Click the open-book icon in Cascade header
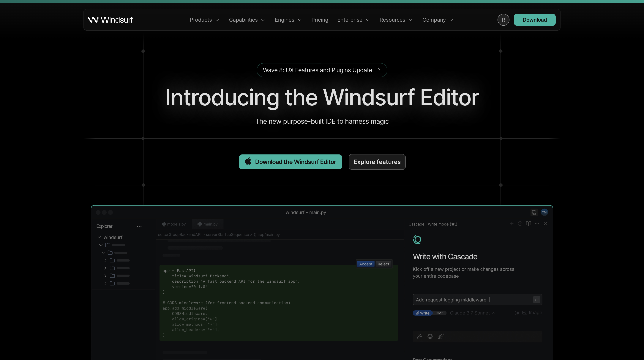This screenshot has height=360, width=644. coord(528,224)
